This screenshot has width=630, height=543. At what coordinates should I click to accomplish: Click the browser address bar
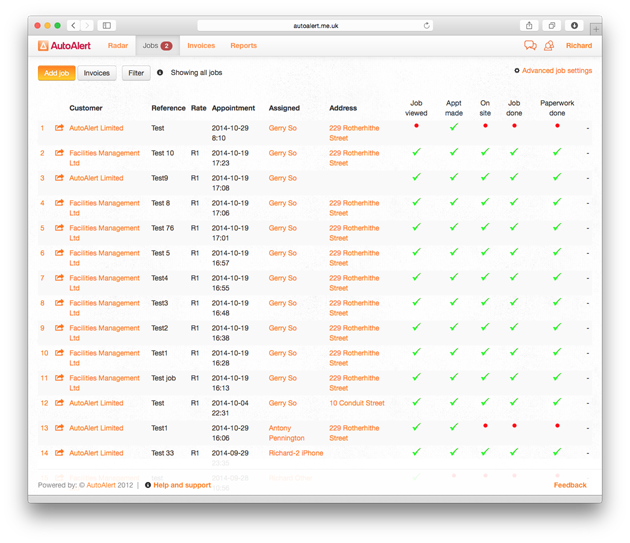(315, 26)
